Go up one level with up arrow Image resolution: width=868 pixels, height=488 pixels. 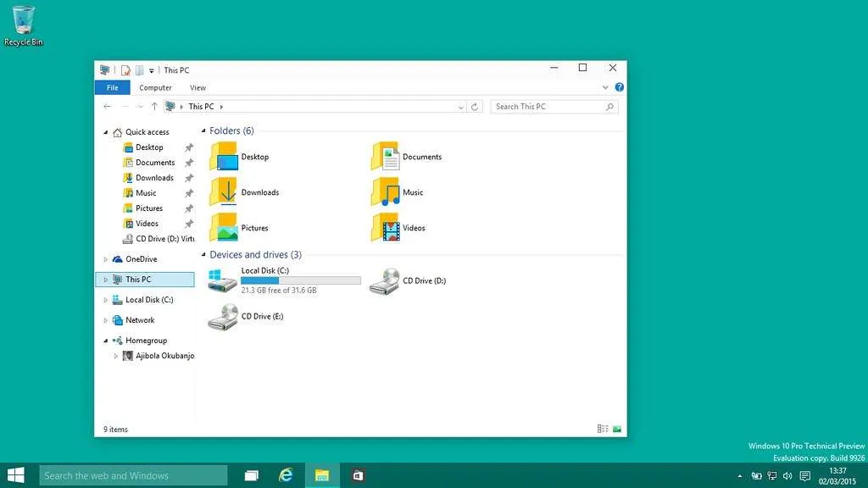coord(154,106)
